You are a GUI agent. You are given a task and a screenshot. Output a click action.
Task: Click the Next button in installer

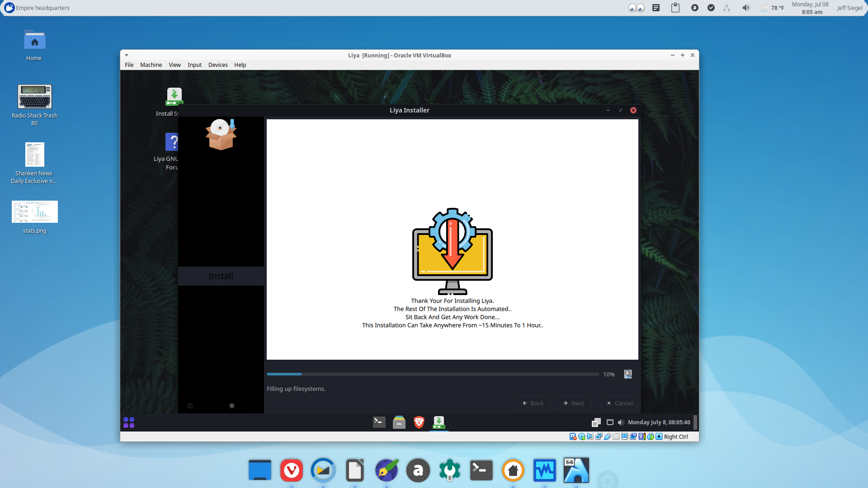[573, 403]
